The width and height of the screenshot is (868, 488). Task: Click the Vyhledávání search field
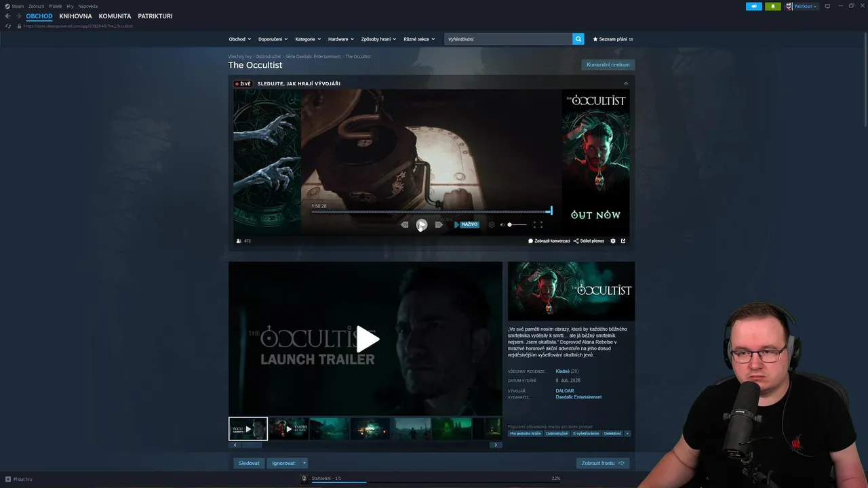tap(508, 39)
